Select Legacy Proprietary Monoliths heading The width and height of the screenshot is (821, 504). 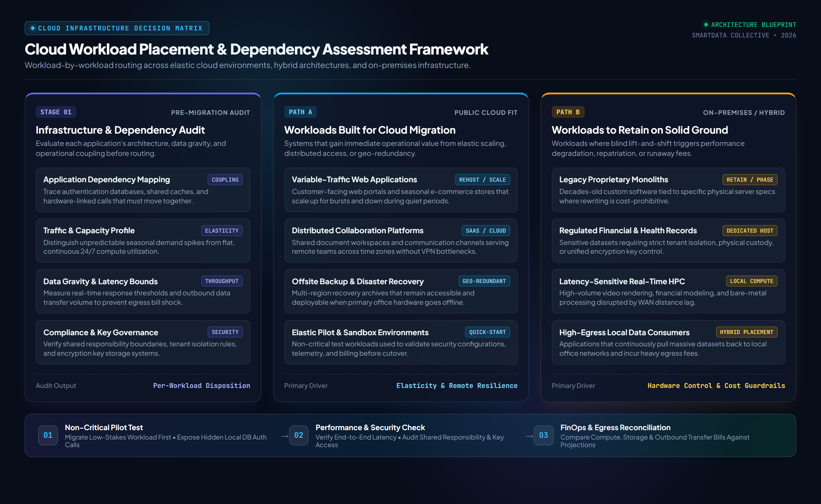pyautogui.click(x=614, y=180)
